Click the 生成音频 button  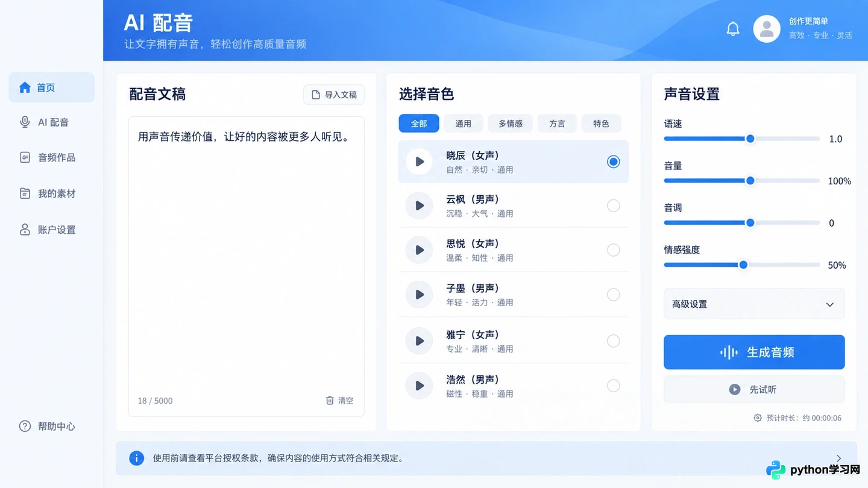[x=754, y=352]
